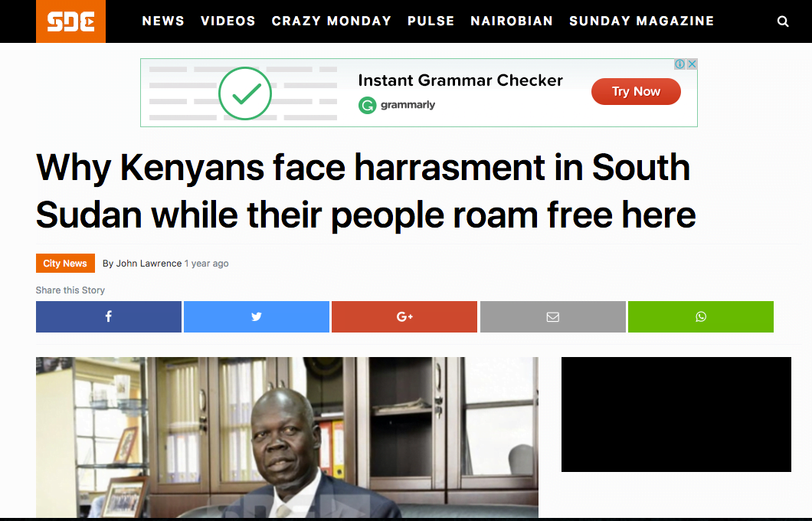The height and width of the screenshot is (521, 812).
Task: Click the article photo of the man
Action: pyautogui.click(x=287, y=437)
